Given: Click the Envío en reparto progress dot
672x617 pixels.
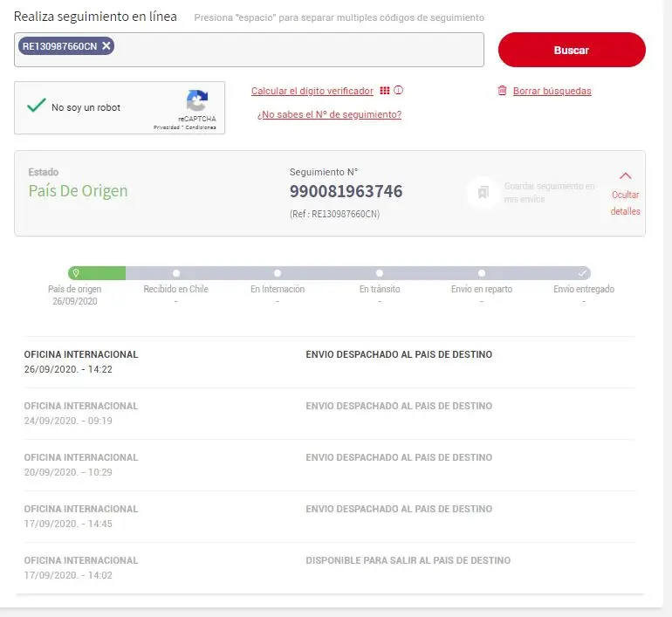Looking at the screenshot, I should tap(482, 273).
